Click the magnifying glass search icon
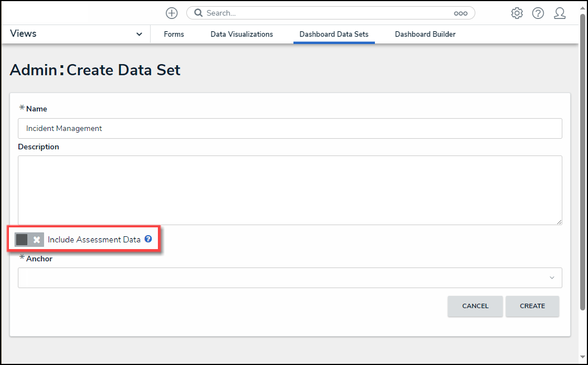 198,13
